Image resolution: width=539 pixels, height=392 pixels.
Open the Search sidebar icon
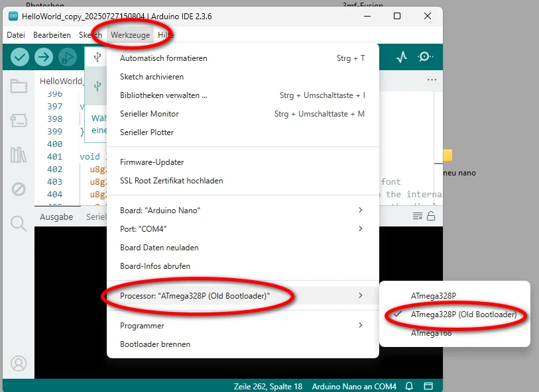[x=18, y=223]
